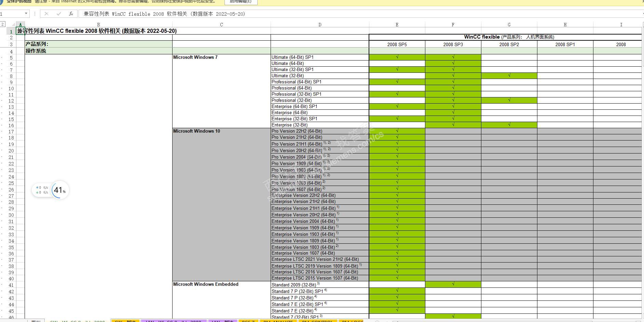Screen dimensions: 644x322
Task: Click the "Pro Version 22H2 (64-Bit)" cell
Action: [x=320, y=131]
